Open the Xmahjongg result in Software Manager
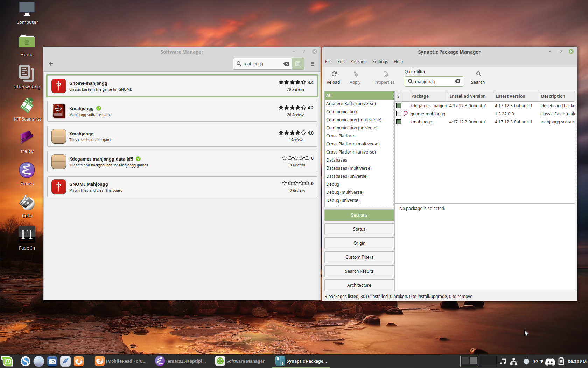Viewport: 588px width, 368px height. tap(182, 136)
